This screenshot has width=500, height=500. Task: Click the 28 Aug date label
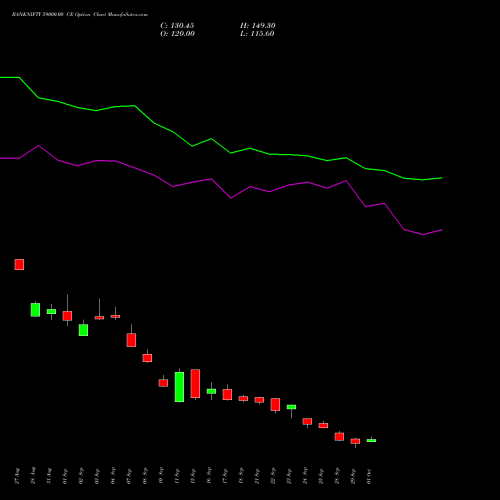click(x=33, y=476)
